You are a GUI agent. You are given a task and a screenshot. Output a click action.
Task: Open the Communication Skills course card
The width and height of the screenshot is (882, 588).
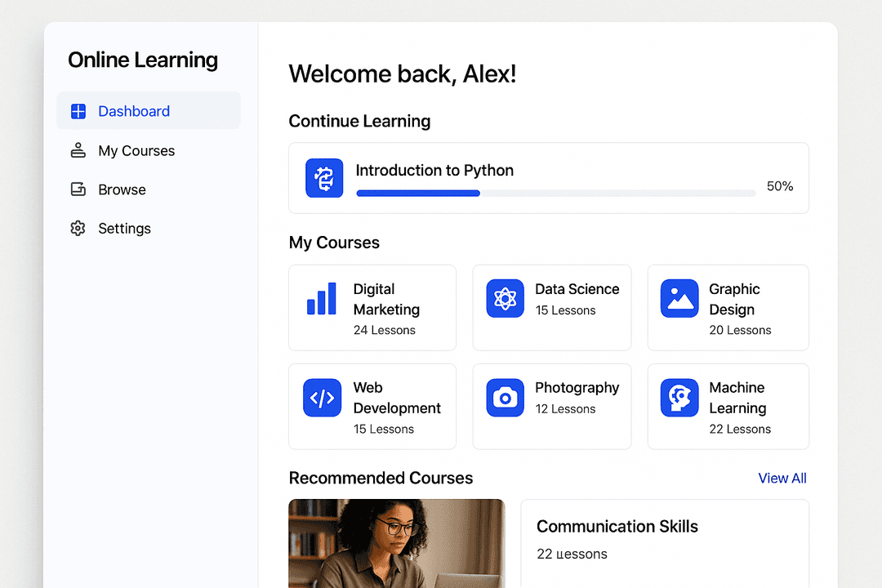[x=663, y=543]
